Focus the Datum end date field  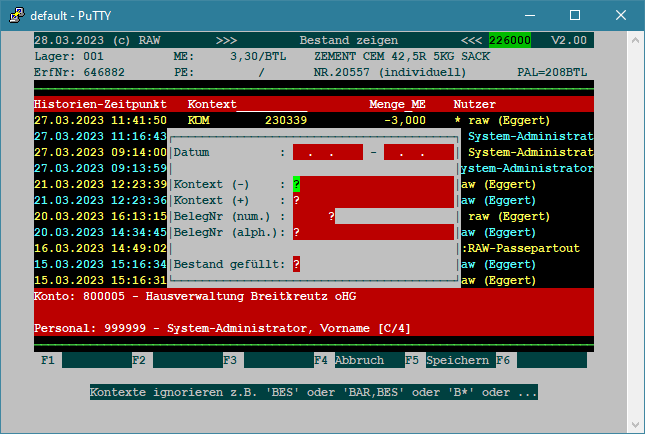pos(419,152)
